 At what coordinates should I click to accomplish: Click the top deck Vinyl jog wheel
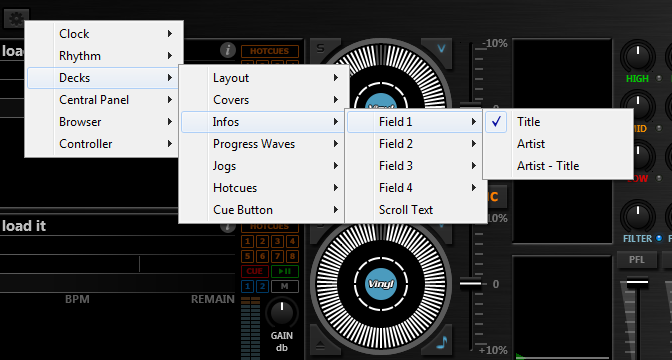[381, 86]
